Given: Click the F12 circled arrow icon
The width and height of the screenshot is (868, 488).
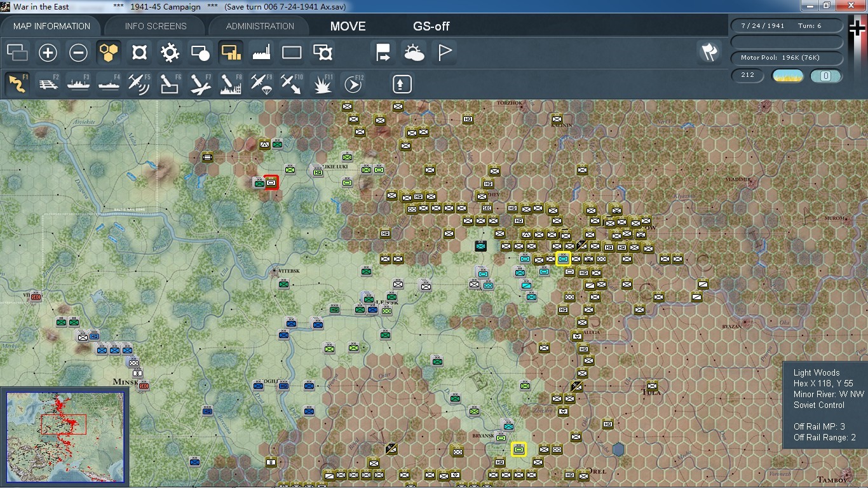Looking at the screenshot, I should pos(353,83).
